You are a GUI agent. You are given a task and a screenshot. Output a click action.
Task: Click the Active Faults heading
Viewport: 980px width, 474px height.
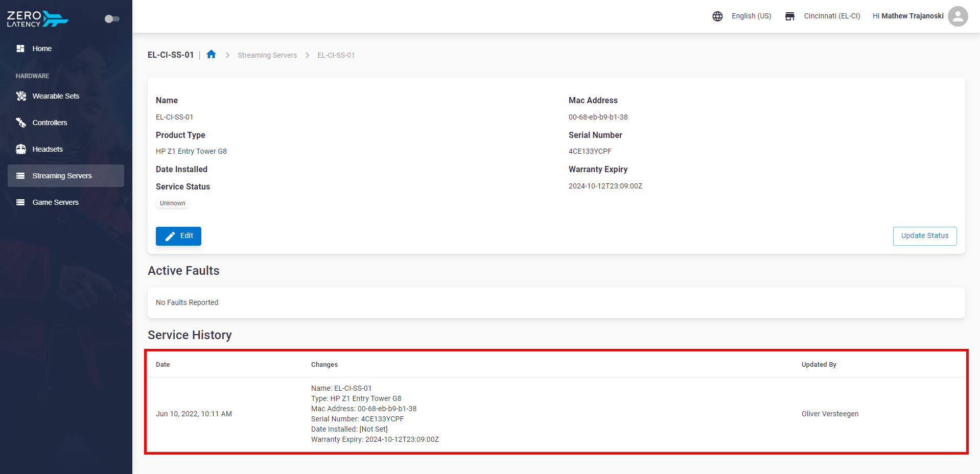183,271
